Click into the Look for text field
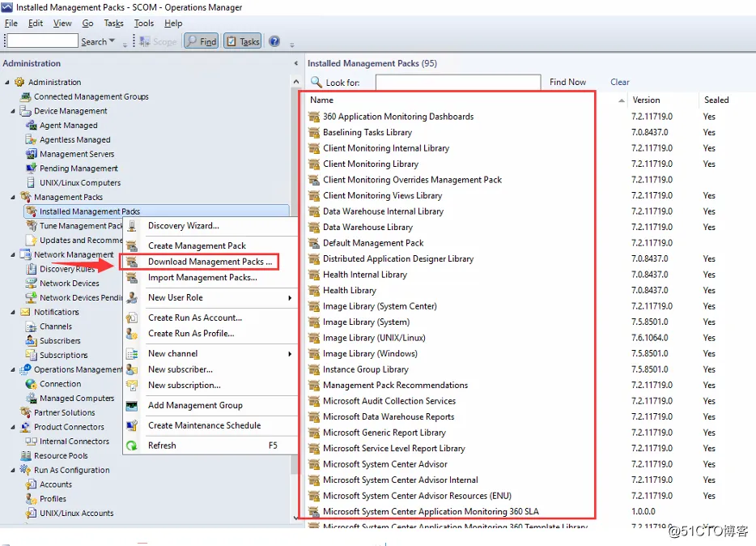756x546 pixels. [458, 83]
